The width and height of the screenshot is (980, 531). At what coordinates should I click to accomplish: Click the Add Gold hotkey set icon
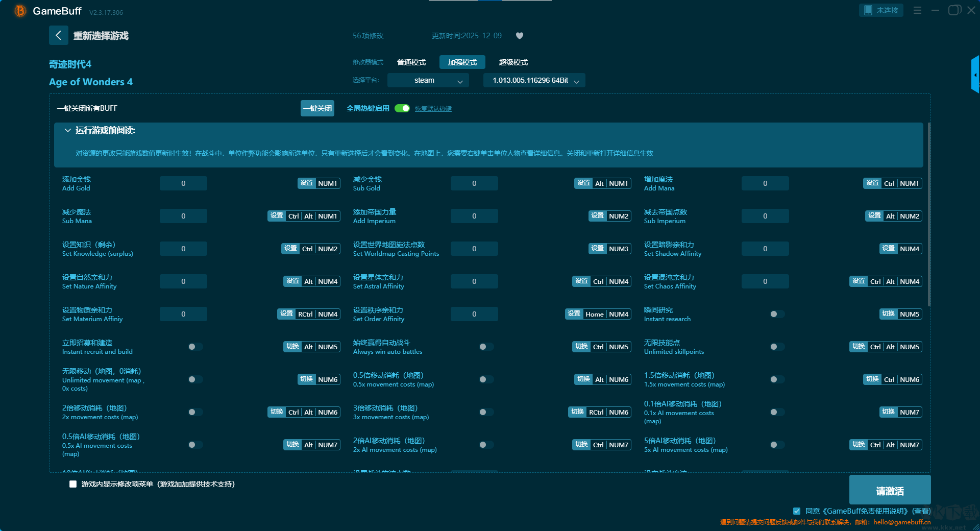point(307,183)
